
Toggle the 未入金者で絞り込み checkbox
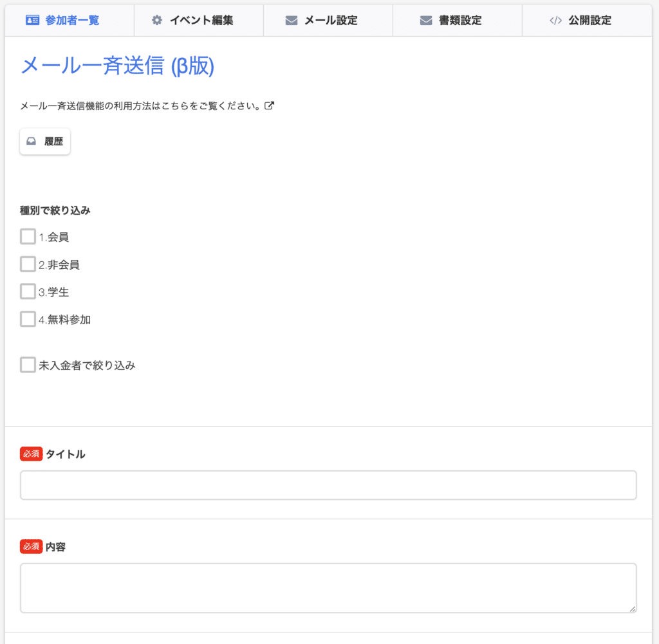[28, 365]
